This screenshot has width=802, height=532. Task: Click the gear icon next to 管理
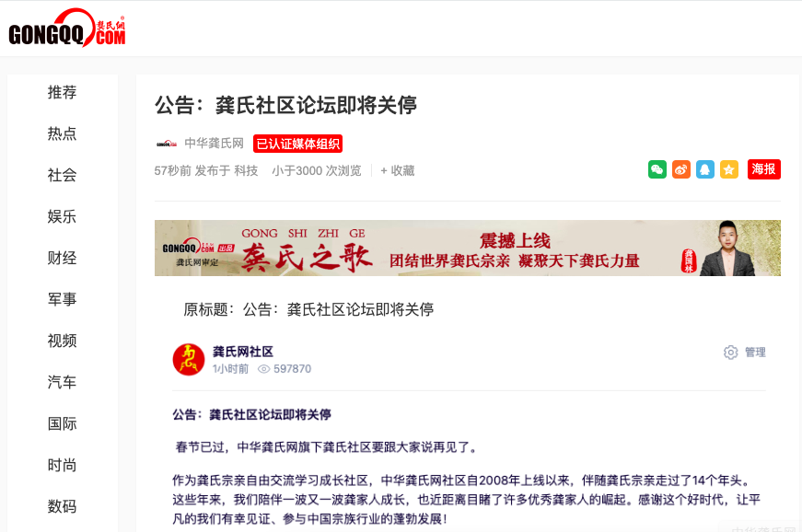[731, 353]
